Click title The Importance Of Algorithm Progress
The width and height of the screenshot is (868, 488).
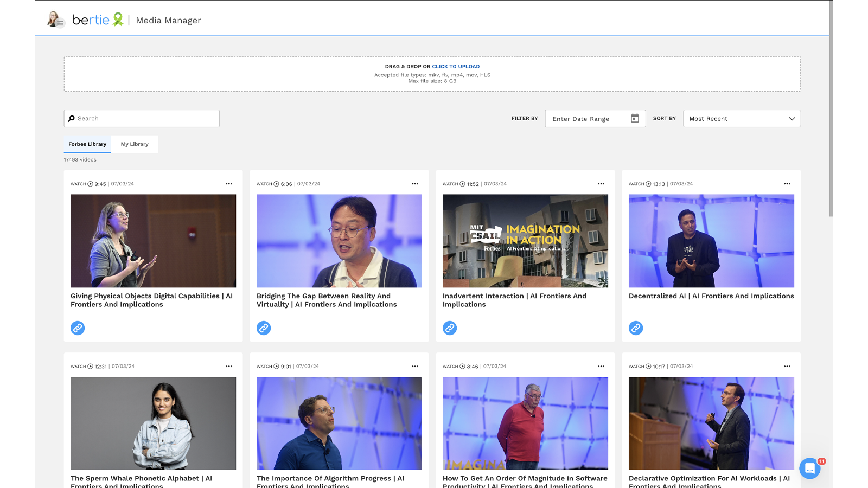point(330,481)
